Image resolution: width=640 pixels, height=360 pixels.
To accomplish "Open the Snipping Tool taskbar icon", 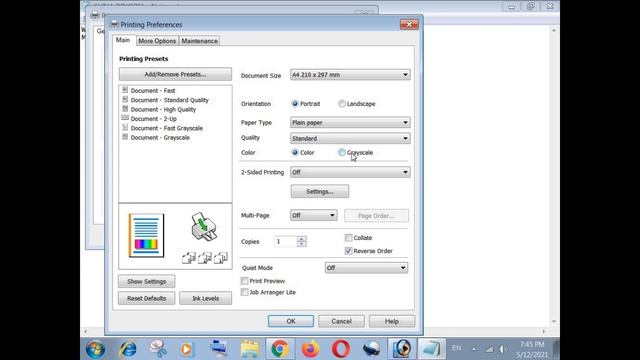I will click(158, 349).
